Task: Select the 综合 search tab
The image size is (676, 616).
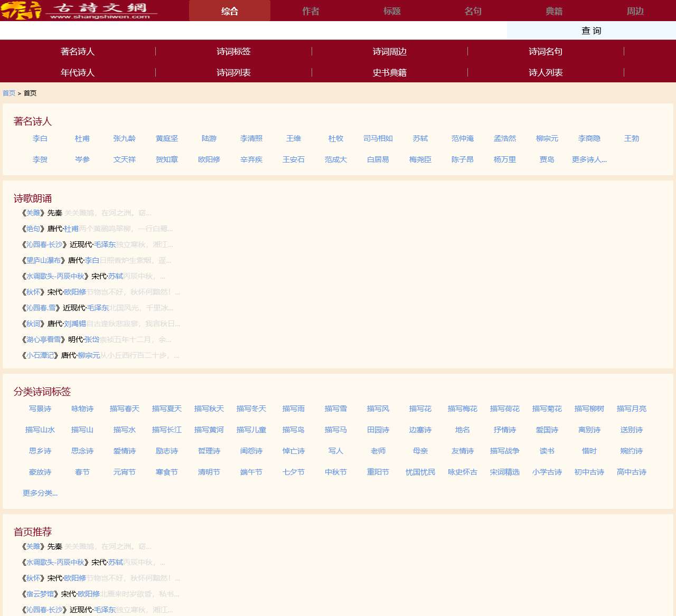Action: click(230, 11)
